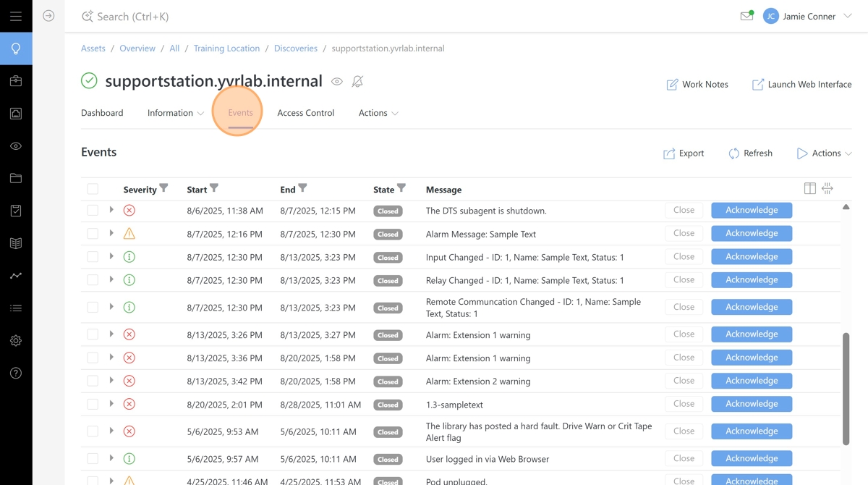Click the events list vertical scrollbar

846,388
